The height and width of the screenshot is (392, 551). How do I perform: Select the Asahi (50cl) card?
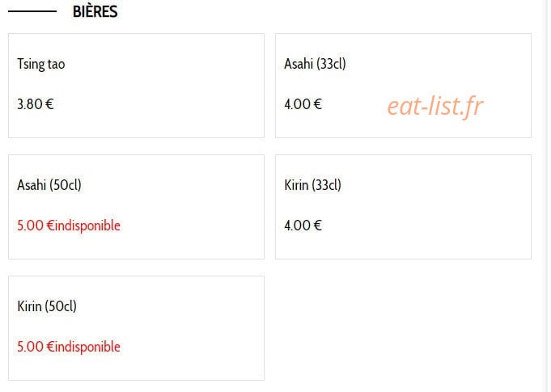[137, 207]
